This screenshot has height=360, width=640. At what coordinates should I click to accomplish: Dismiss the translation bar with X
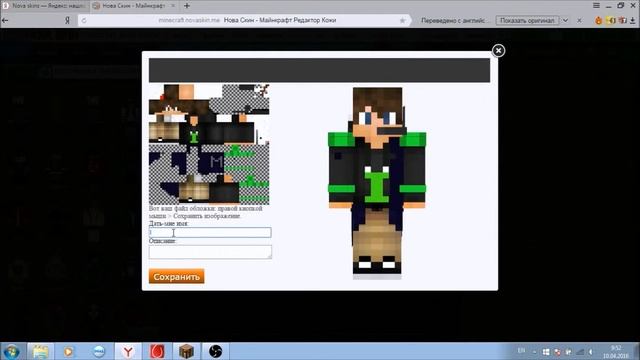click(x=579, y=20)
